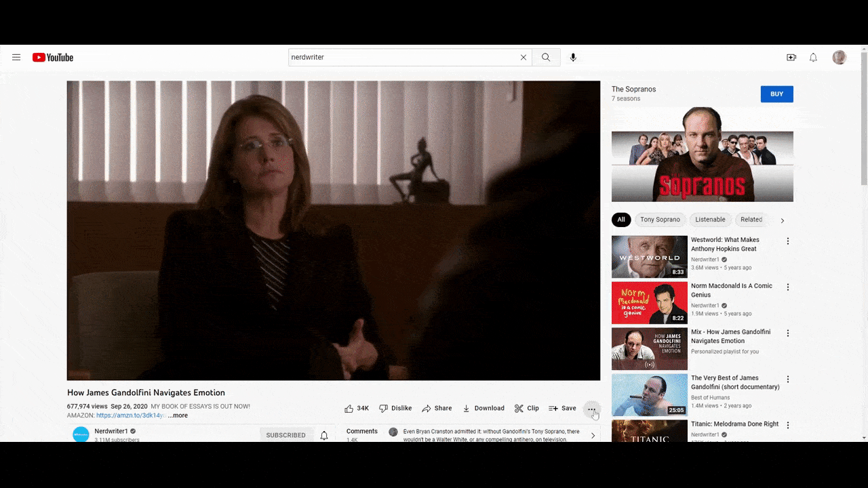This screenshot has height=488, width=868.
Task: Open more actions three-dot menu
Action: (x=591, y=409)
